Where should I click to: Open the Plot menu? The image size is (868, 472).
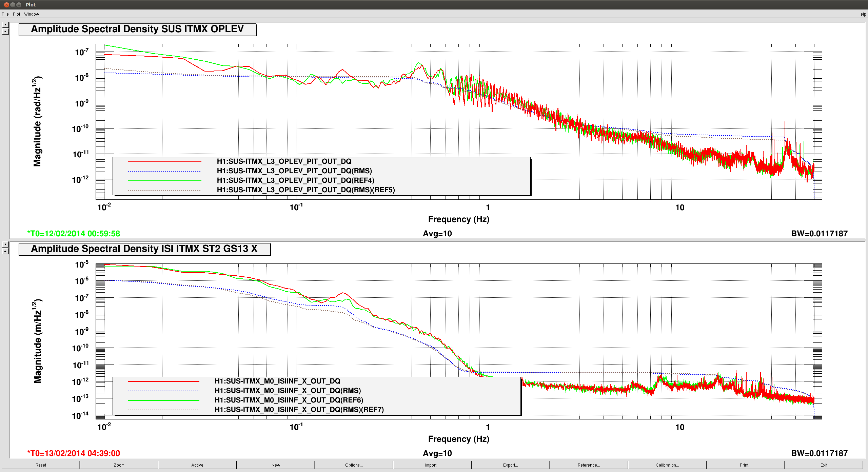pos(16,14)
